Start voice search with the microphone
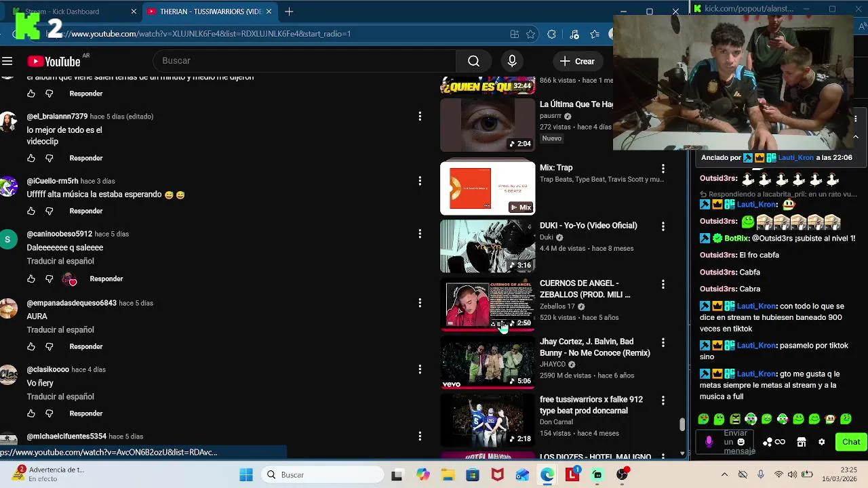Image resolution: width=868 pixels, height=488 pixels. click(512, 61)
